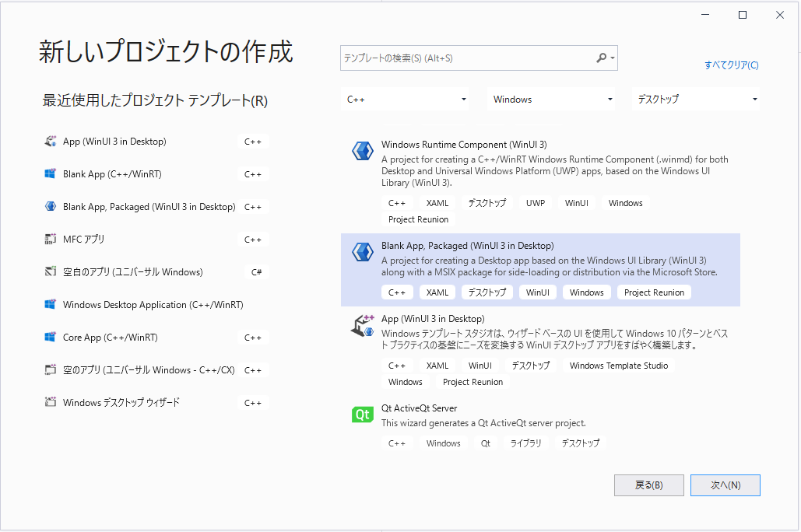The height and width of the screenshot is (532, 801).
Task: Close the new project dialog
Action: (x=779, y=15)
